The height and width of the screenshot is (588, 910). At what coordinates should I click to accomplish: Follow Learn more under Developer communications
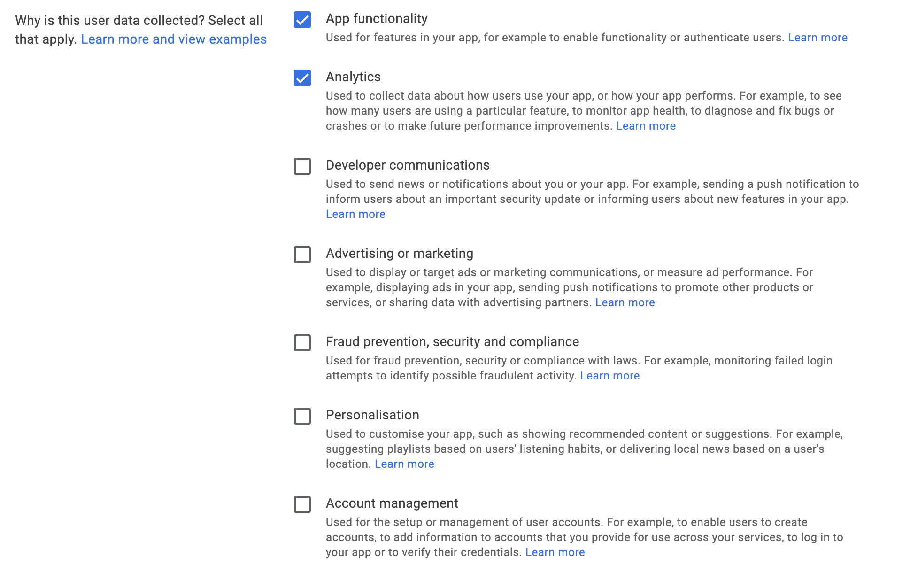click(355, 214)
